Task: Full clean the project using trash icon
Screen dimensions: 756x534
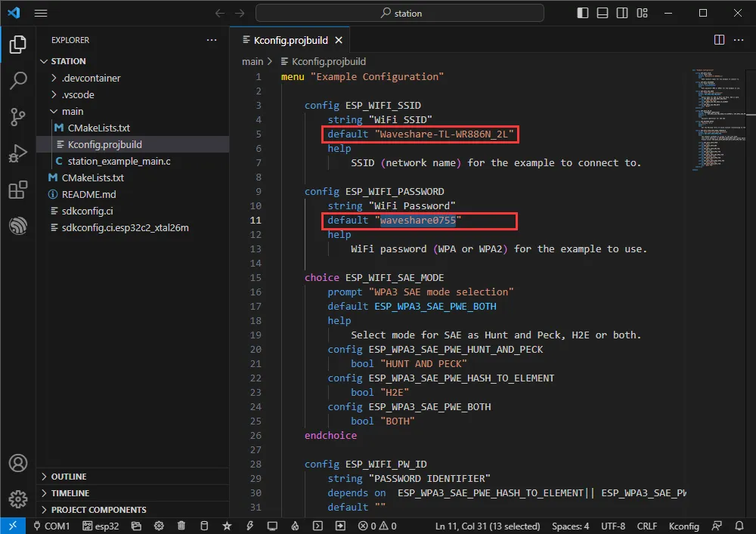Action: point(181,526)
